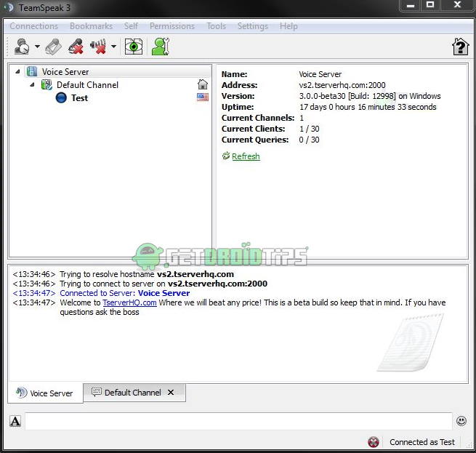Viewport: 476px width, 453px height.
Task: Click the uptime '17 days 0 hours' value
Action: point(368,107)
